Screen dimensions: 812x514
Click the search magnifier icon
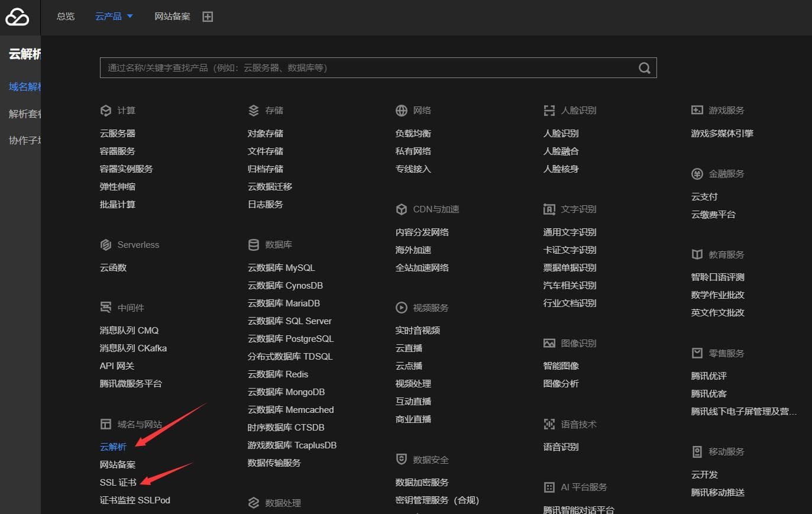[x=645, y=68]
